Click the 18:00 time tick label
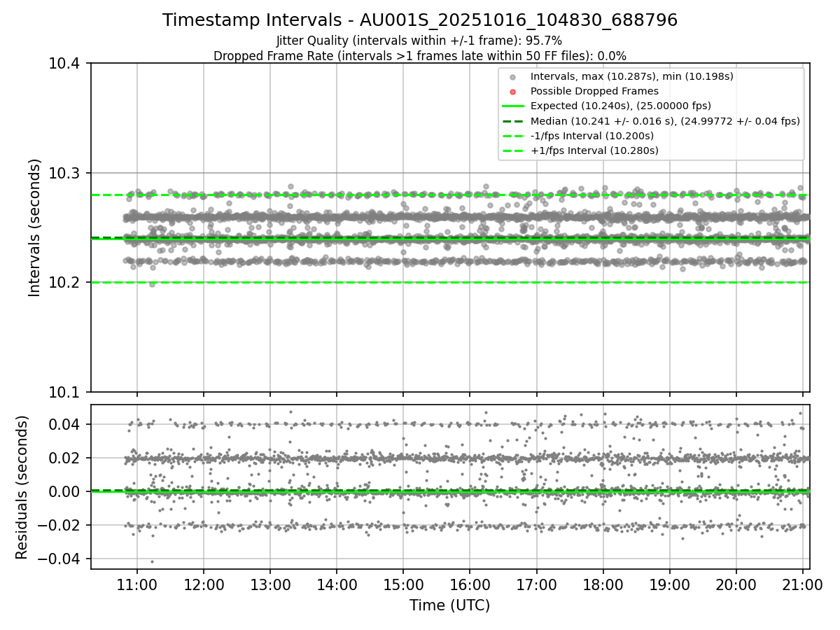 [603, 584]
